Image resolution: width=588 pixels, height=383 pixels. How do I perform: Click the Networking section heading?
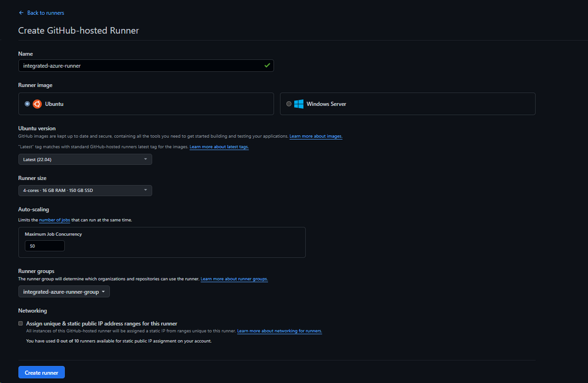pos(33,311)
